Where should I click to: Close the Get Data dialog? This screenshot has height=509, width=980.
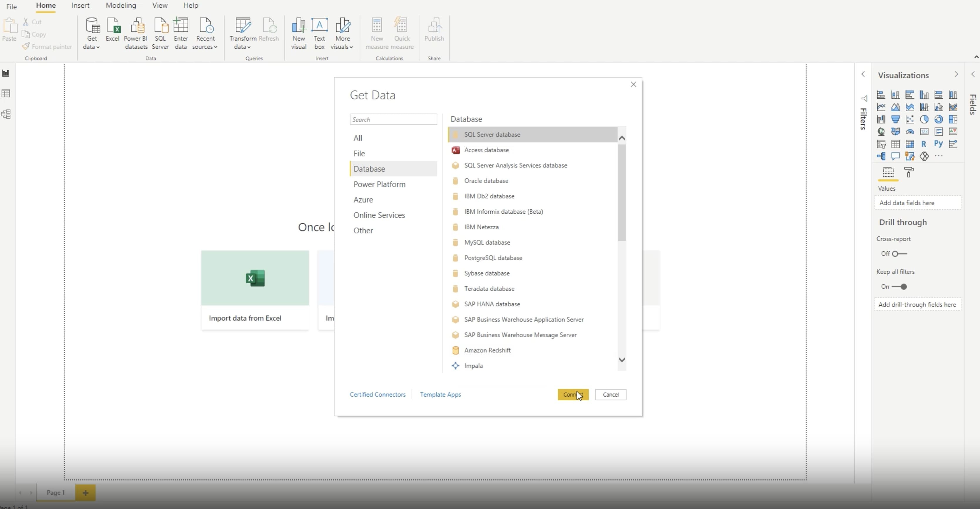634,85
